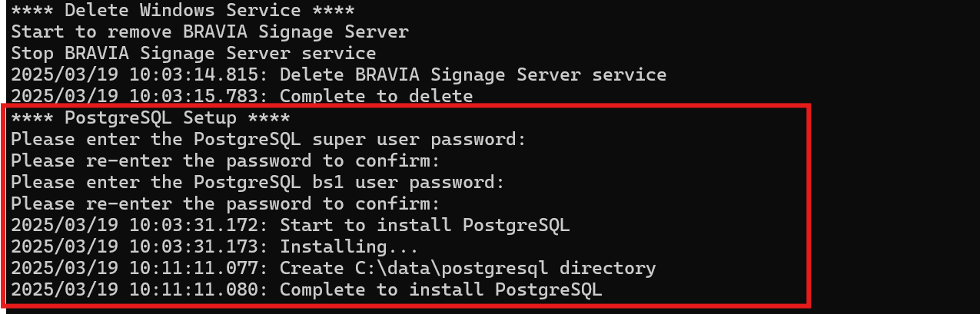Click the 'Complete to install PostgreSQL' line
Screen dimensions: 980x314
[x=307, y=290]
